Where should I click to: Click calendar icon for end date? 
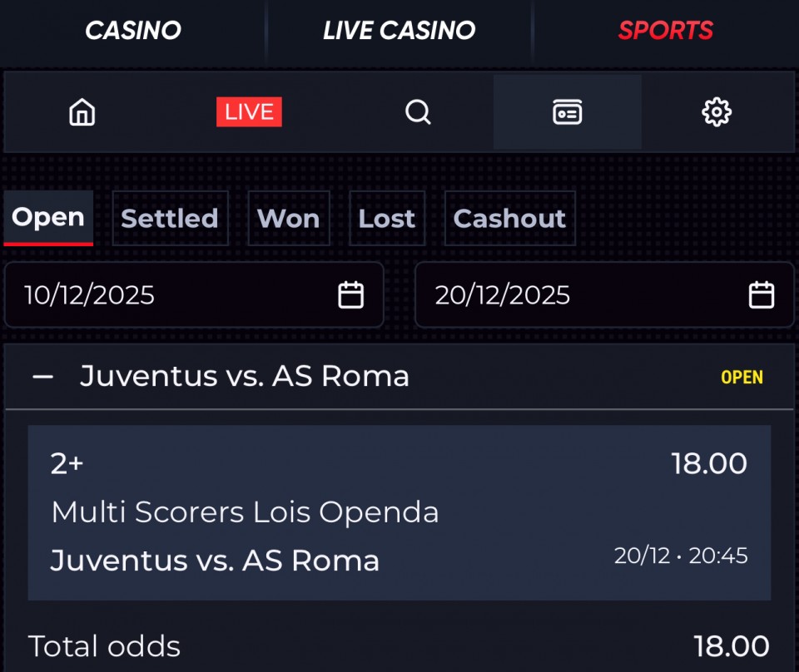pos(762,295)
